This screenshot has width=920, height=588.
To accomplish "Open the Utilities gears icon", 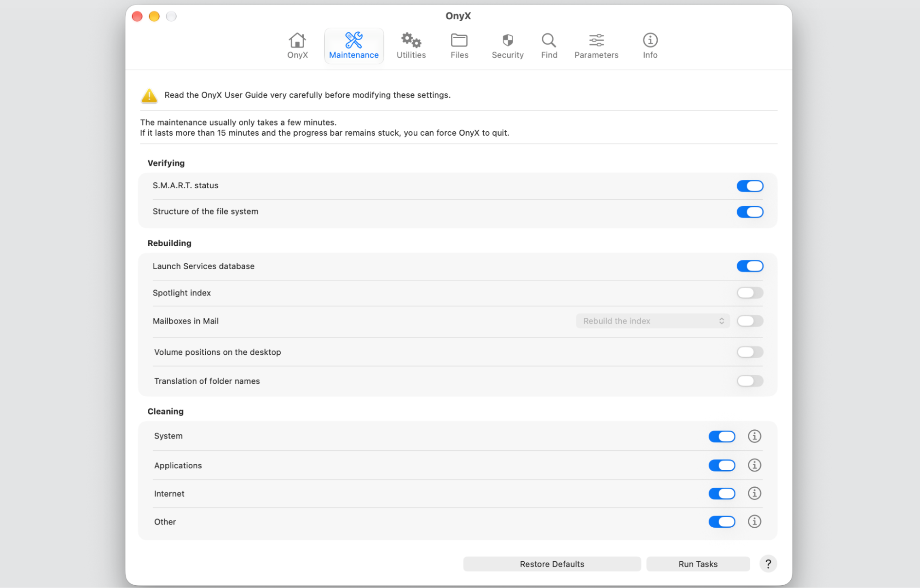I will coord(411,40).
